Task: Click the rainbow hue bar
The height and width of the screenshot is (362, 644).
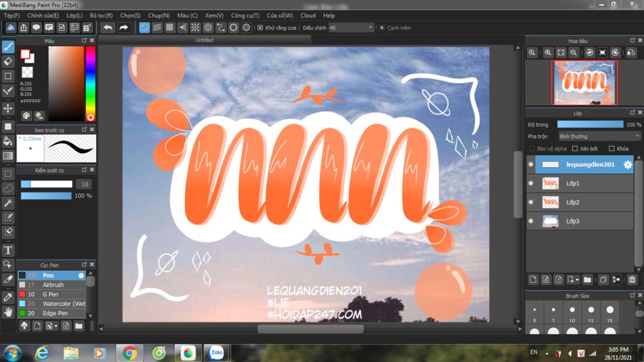Action: tap(91, 84)
